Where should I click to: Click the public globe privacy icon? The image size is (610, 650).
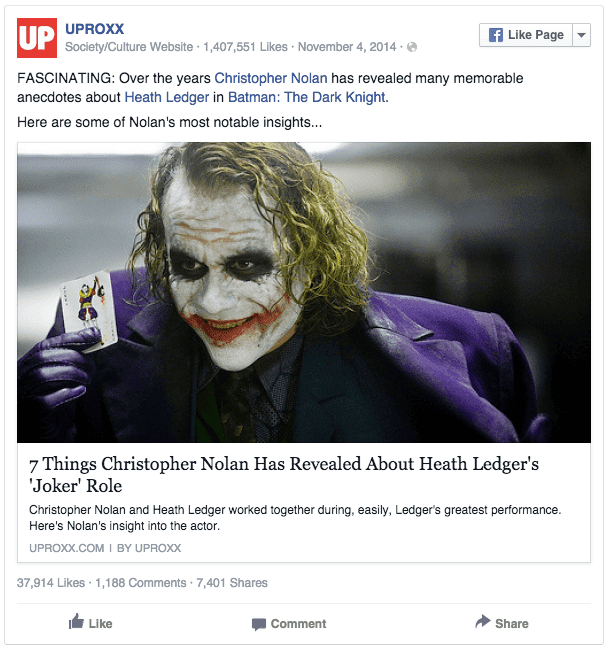tap(412, 47)
